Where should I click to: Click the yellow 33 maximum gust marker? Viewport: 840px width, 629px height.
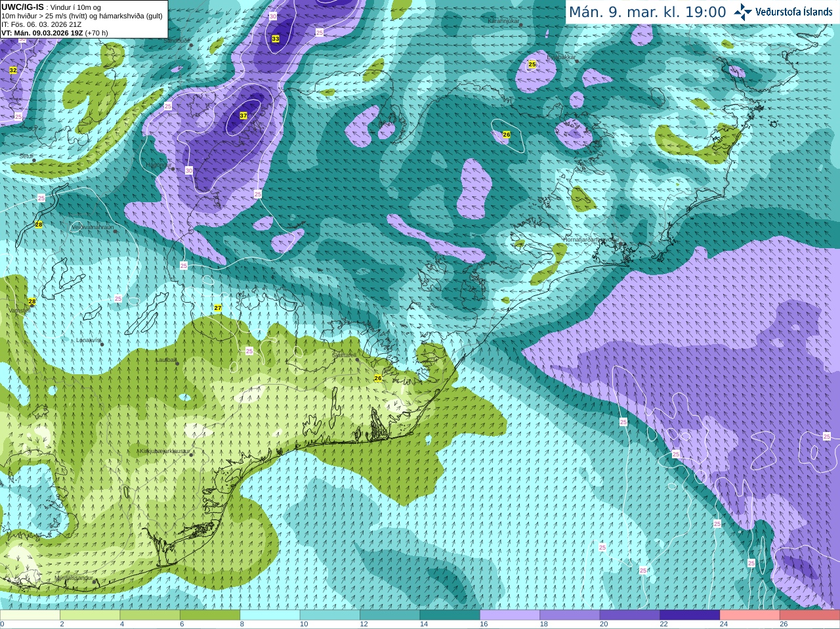[276, 39]
